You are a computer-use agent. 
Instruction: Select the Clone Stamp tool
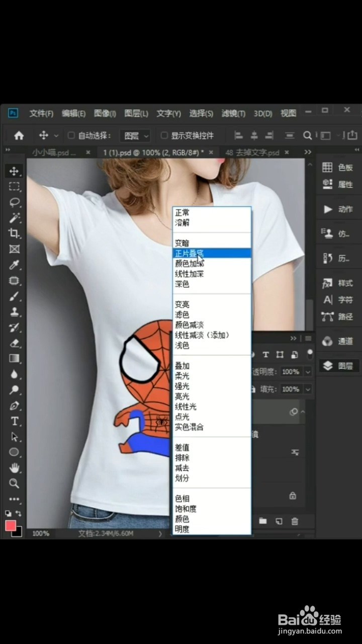[14, 312]
